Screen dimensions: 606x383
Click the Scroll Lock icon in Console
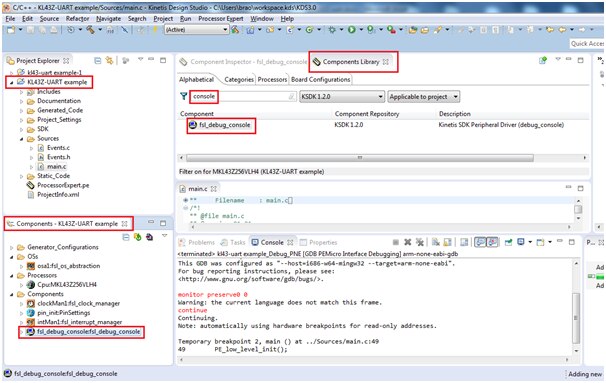coord(448,242)
